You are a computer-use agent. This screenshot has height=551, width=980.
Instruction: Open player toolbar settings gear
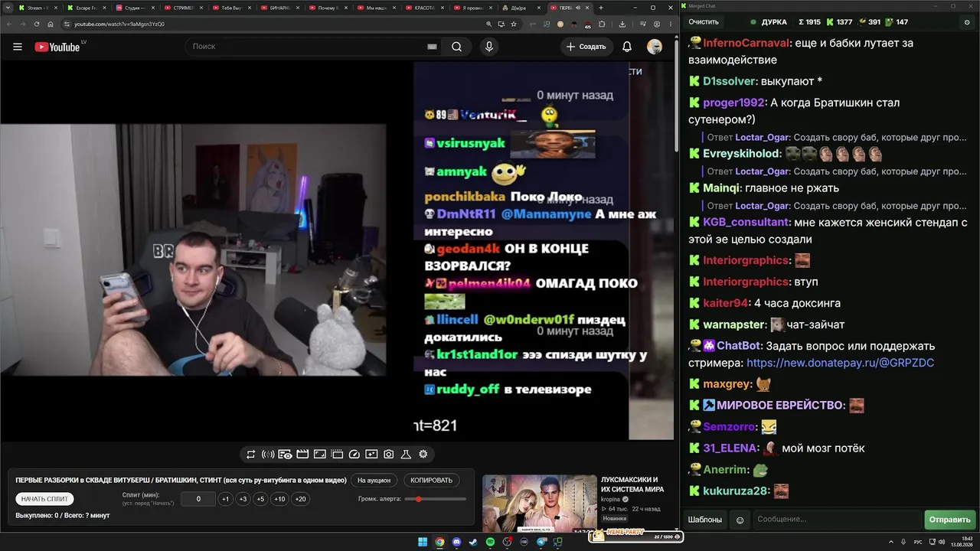pyautogui.click(x=423, y=455)
